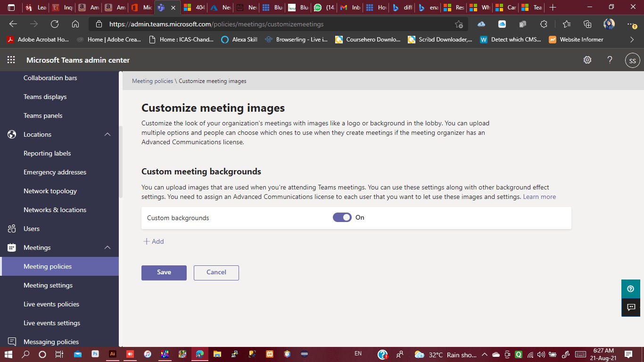Open Reporting labels in the sidebar
This screenshot has width=644, height=362.
tap(47, 153)
